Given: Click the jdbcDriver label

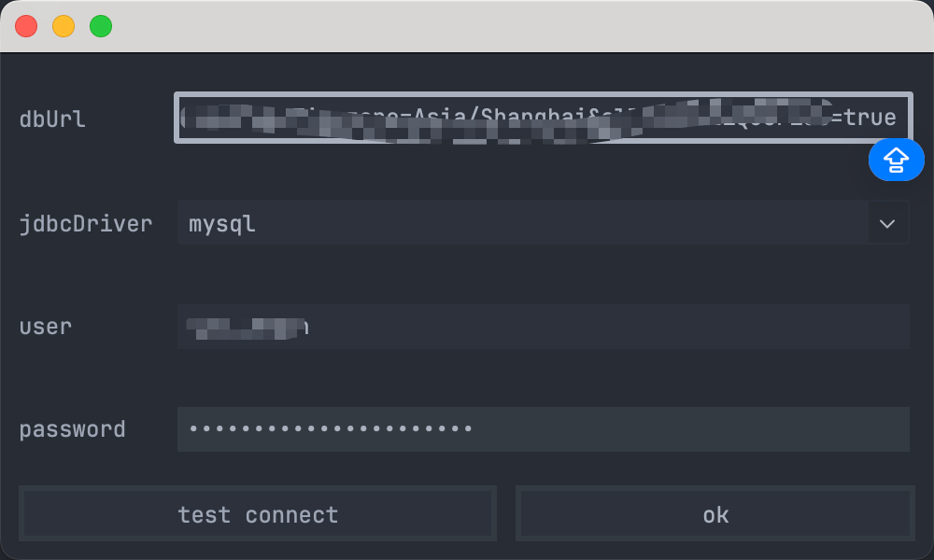Looking at the screenshot, I should [86, 224].
